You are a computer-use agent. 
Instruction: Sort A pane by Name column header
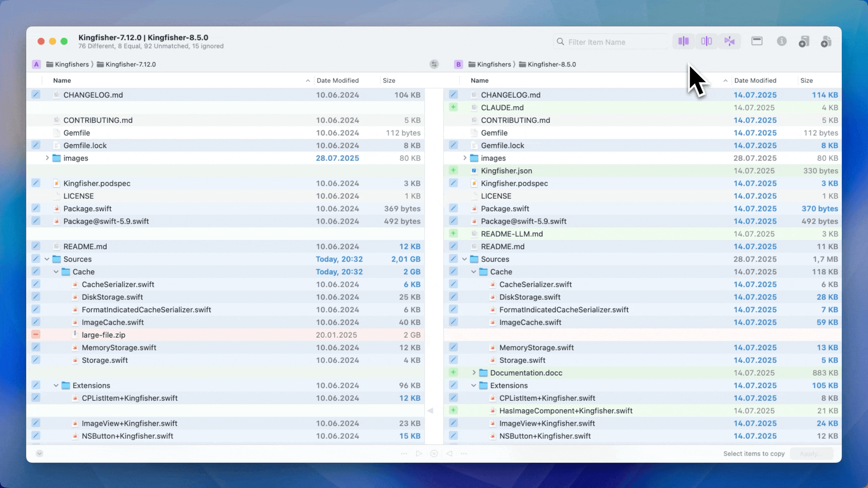click(180, 80)
